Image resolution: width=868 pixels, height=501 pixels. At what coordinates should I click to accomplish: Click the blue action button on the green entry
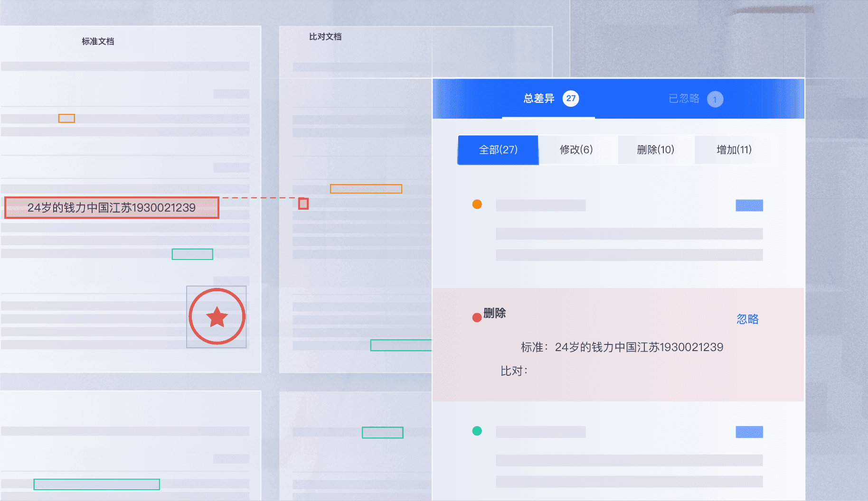pos(749,432)
